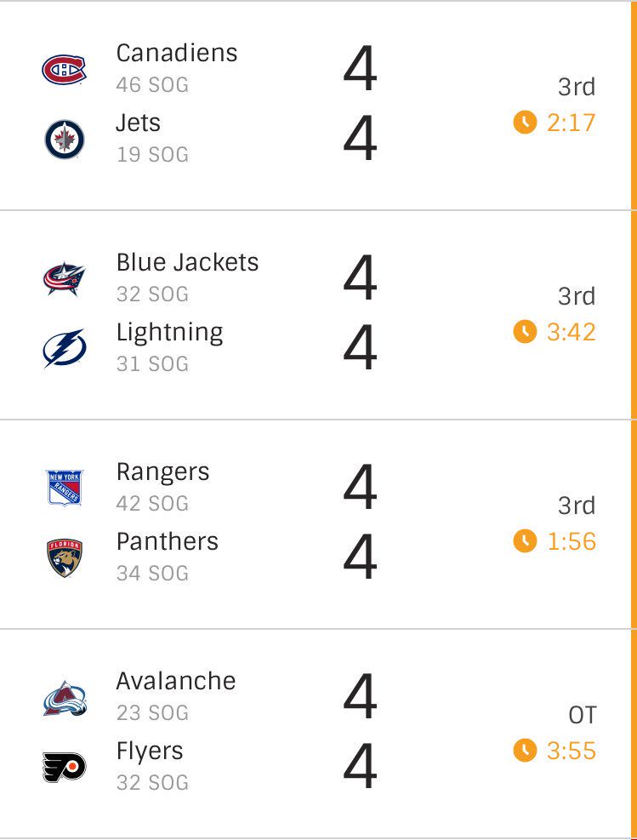Select the Tampa Bay Lightning logo

click(65, 348)
